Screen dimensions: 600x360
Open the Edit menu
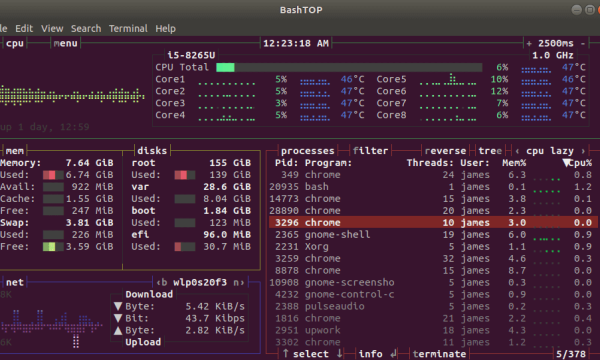click(x=24, y=28)
